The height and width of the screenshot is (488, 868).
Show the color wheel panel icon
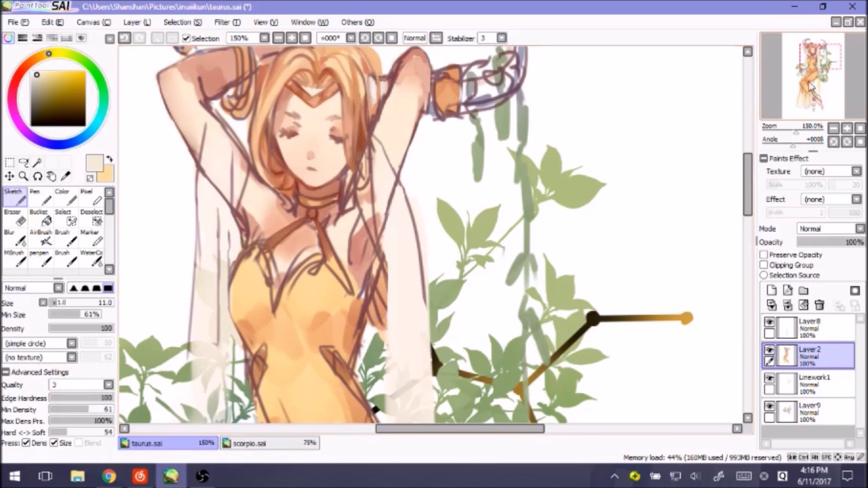[8, 38]
